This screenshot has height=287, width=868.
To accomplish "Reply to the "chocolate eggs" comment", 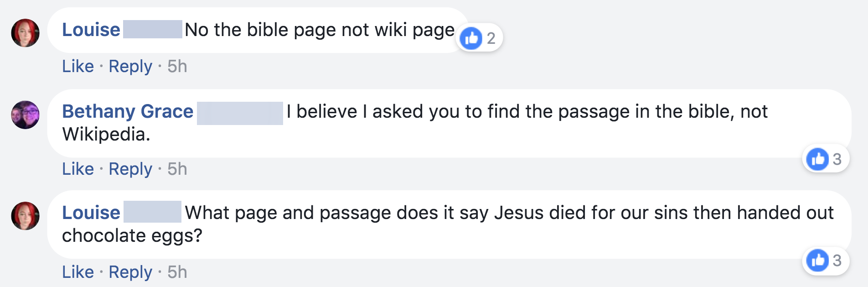I will (130, 272).
